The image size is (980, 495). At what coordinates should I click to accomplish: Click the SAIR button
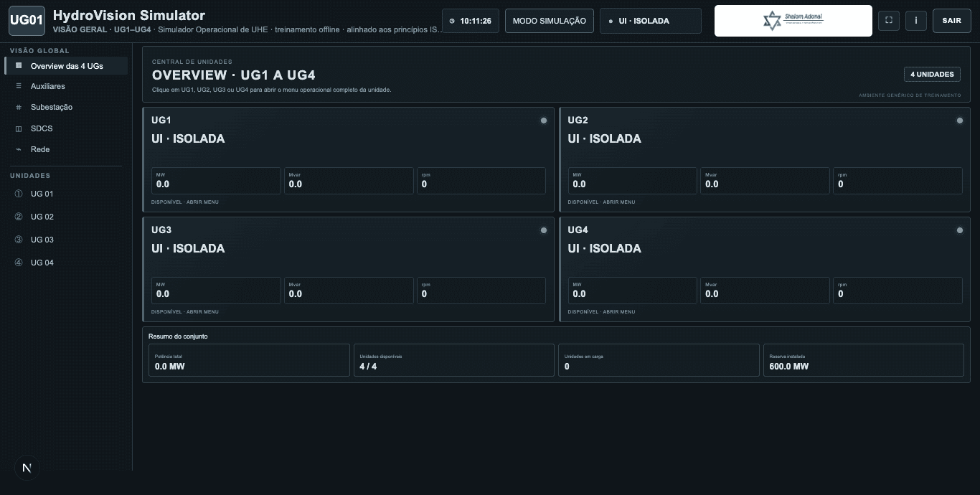[x=952, y=21]
